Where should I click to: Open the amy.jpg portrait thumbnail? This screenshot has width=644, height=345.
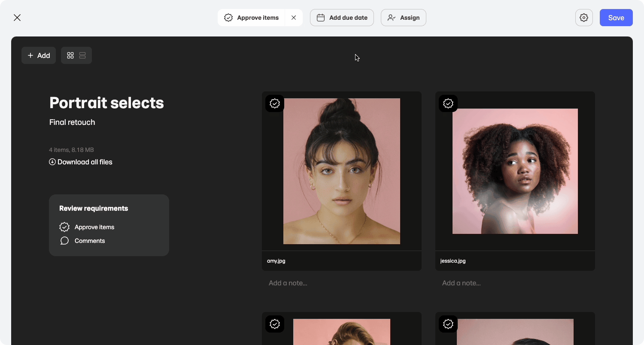coord(342,171)
